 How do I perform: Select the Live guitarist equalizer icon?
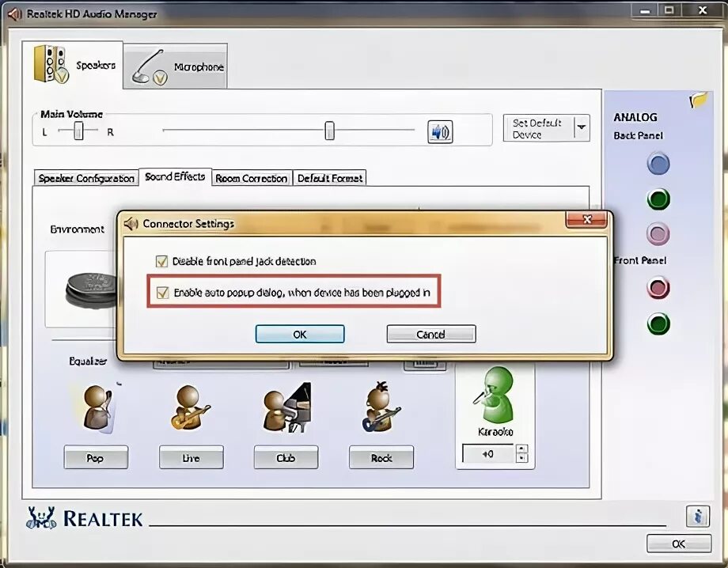[x=191, y=407]
